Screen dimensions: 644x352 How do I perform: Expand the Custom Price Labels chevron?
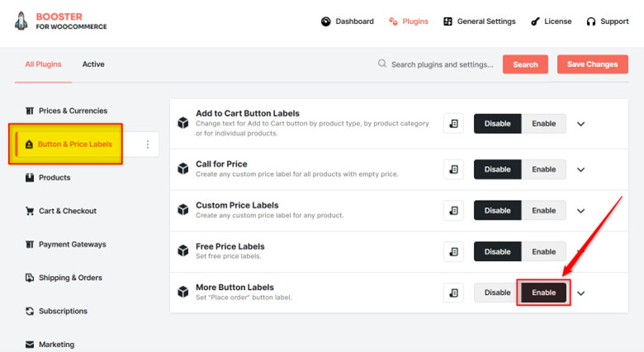(x=580, y=211)
